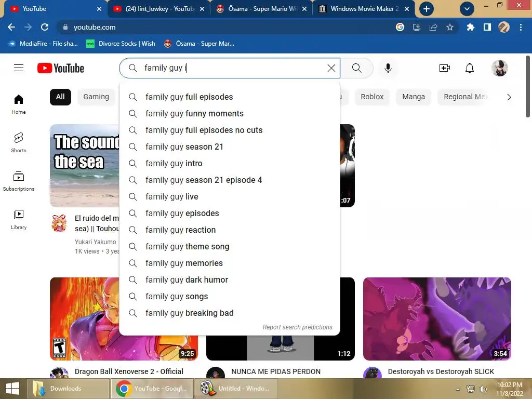
Task: Click the Google icon in address bar
Action: click(x=400, y=27)
